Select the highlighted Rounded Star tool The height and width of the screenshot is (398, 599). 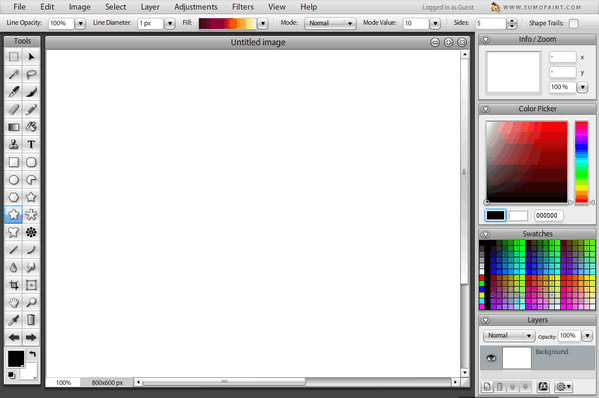pyautogui.click(x=14, y=215)
